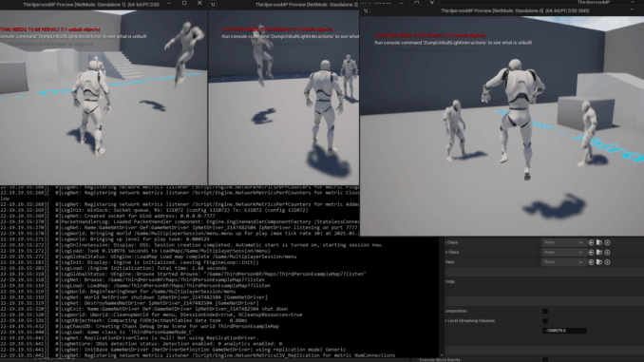Screen dimensions: 644x362
Task: Add new class plus icon in bottom Class row
Action: tap(608, 262)
